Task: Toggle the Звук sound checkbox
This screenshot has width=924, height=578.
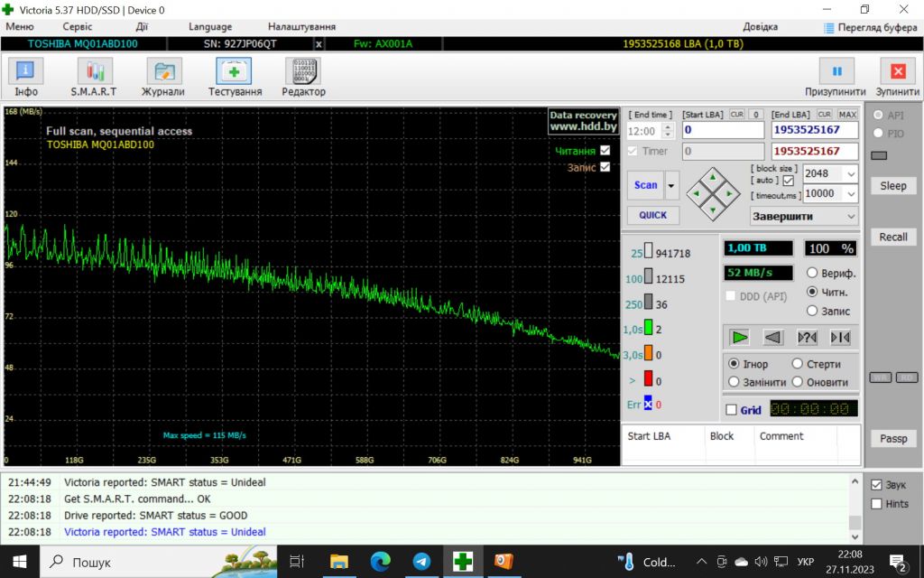Action: coord(876,485)
